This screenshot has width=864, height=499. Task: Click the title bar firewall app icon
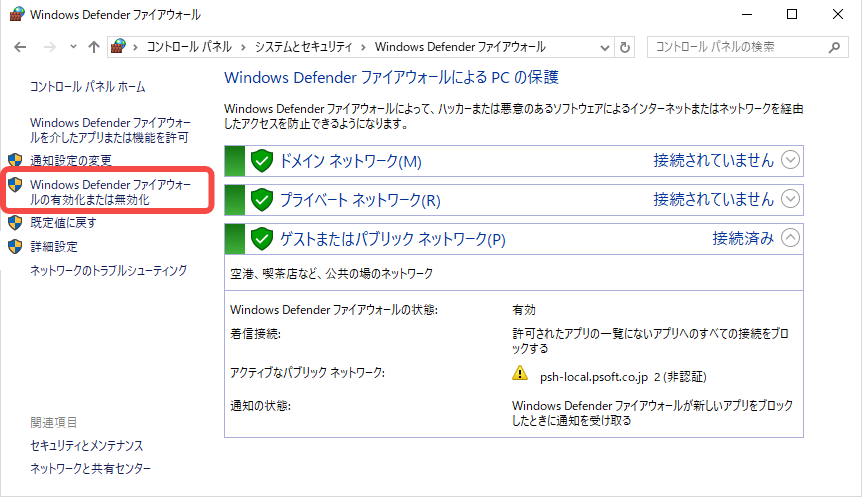pyautogui.click(x=17, y=14)
